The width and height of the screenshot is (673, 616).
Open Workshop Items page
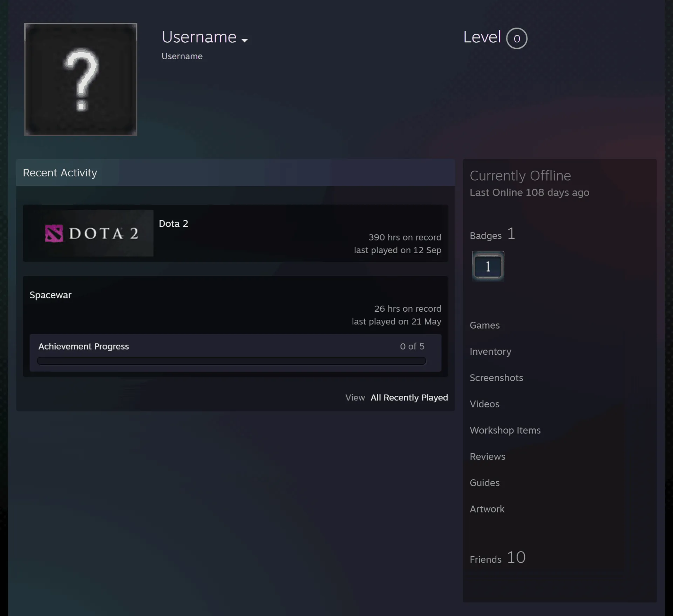[x=505, y=431]
